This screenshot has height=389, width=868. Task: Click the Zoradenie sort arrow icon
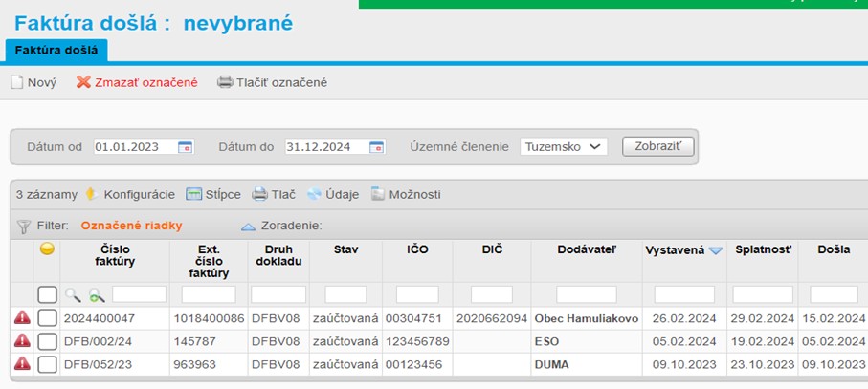coord(248,227)
